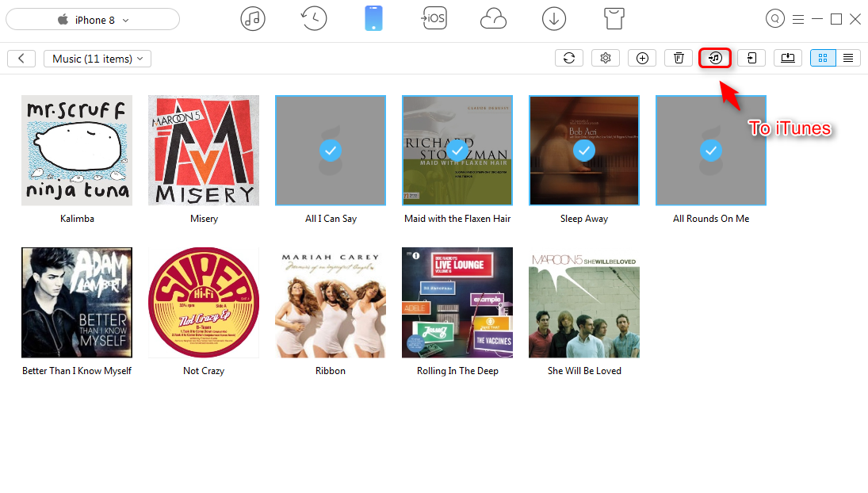Image resolution: width=868 pixels, height=493 pixels.
Task: Click the Rolling In The Deep title
Action: (457, 371)
